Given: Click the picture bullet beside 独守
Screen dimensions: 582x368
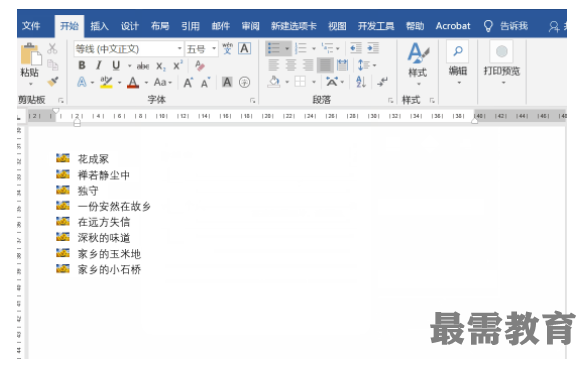Looking at the screenshot, I should pos(63,190).
